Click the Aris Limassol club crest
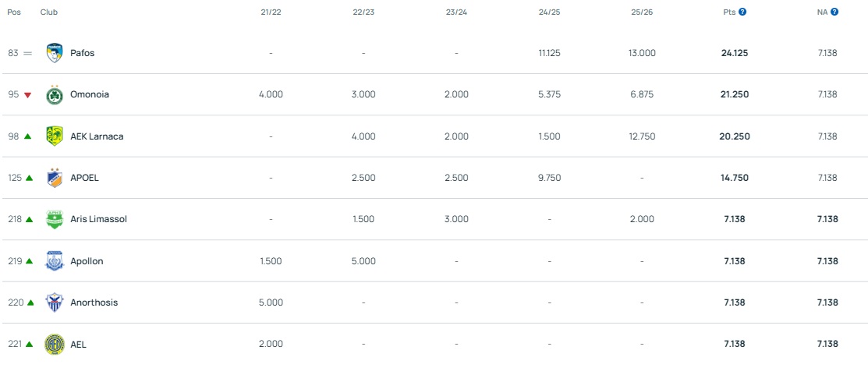Image resolution: width=868 pixels, height=382 pixels. click(54, 219)
